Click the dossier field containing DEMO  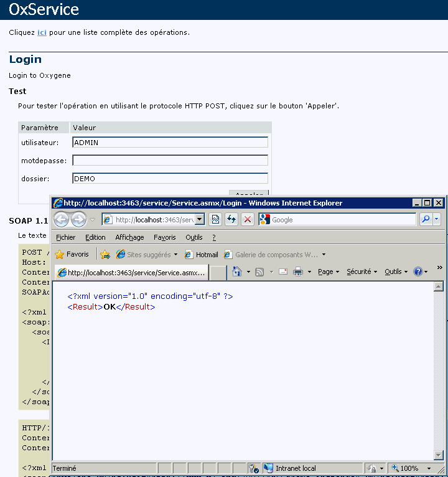click(x=170, y=178)
